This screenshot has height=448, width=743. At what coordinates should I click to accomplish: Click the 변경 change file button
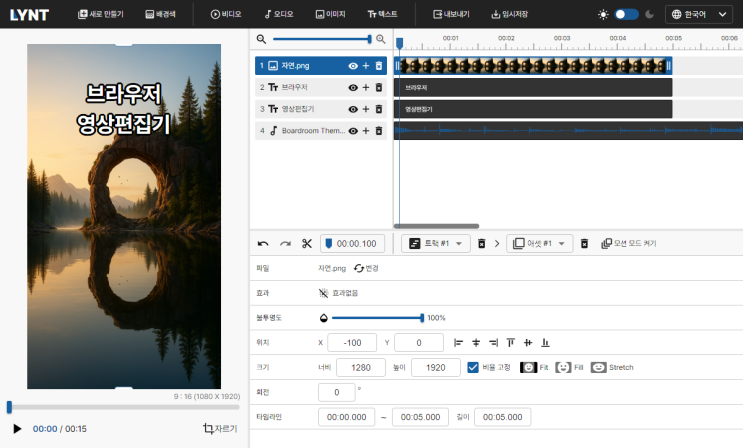366,268
